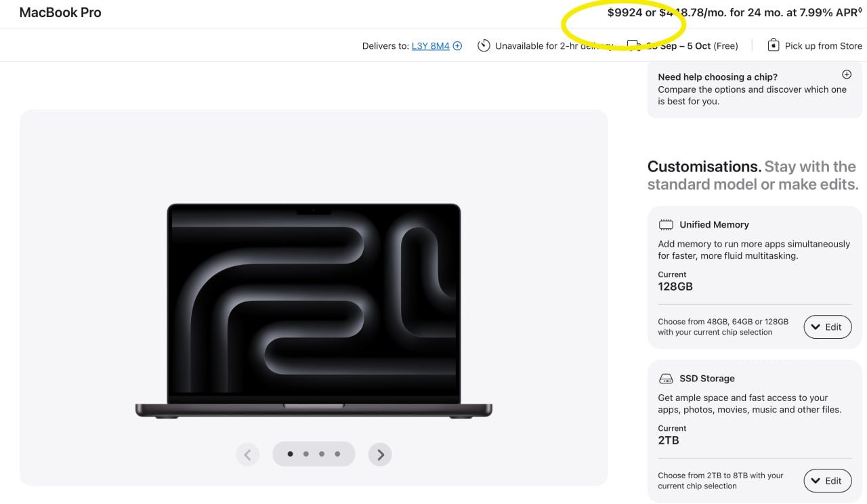Click the current '2TB' storage value

click(x=669, y=440)
